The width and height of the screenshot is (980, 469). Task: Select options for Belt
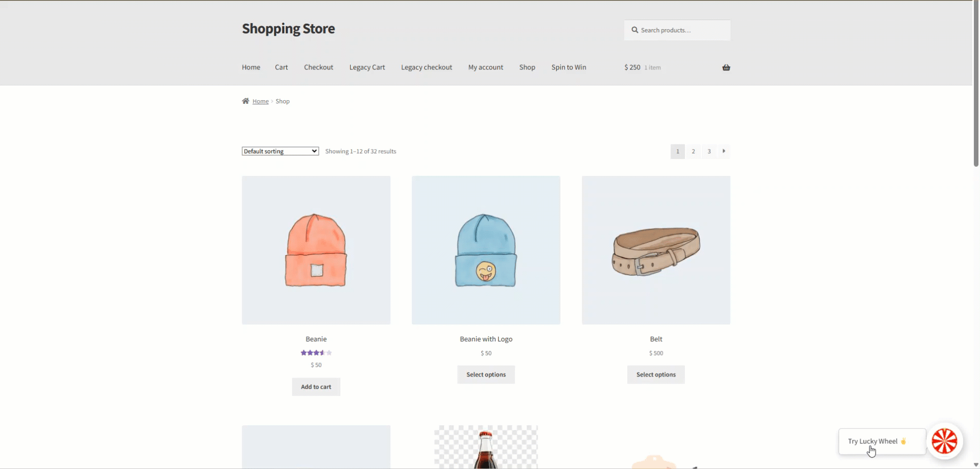click(656, 375)
